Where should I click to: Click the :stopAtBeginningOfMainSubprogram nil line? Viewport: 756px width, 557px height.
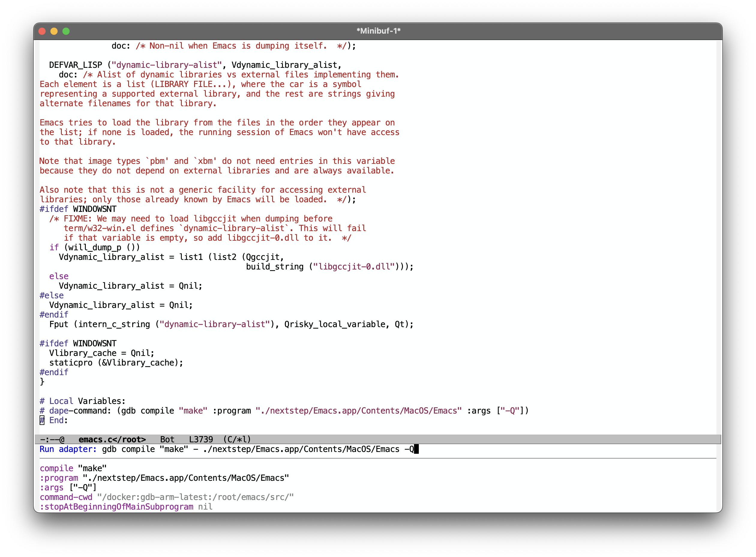(x=126, y=507)
